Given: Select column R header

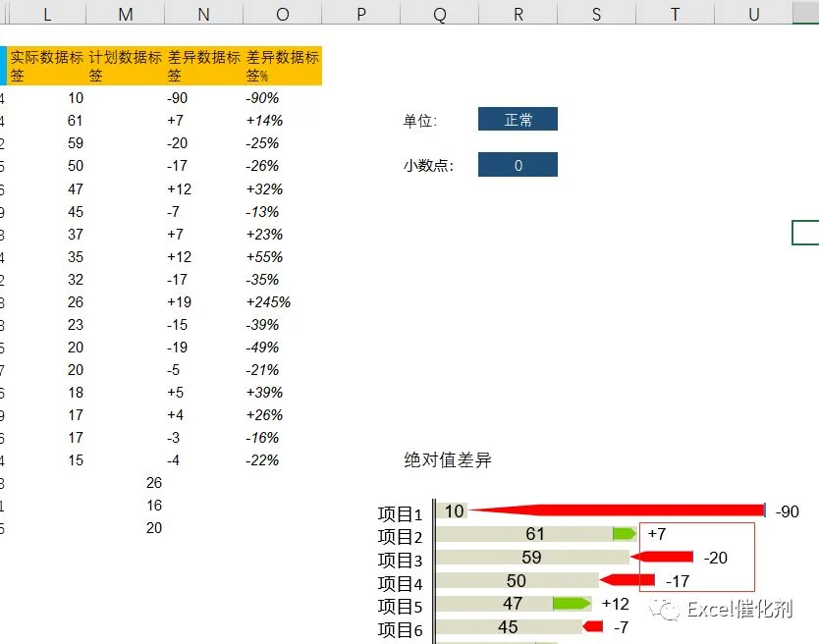Looking at the screenshot, I should pos(519,14).
